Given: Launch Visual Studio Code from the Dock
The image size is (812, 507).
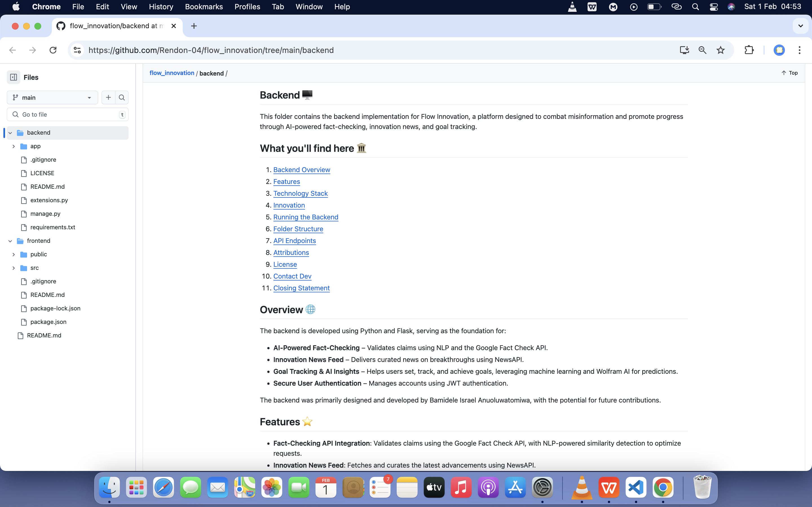Looking at the screenshot, I should [x=636, y=487].
